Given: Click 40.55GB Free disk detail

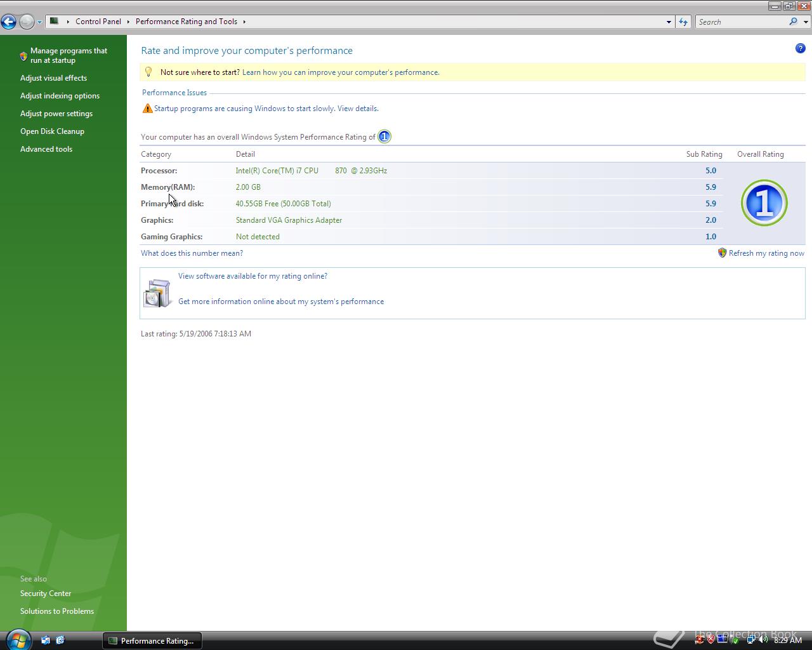Looking at the screenshot, I should [x=283, y=204].
